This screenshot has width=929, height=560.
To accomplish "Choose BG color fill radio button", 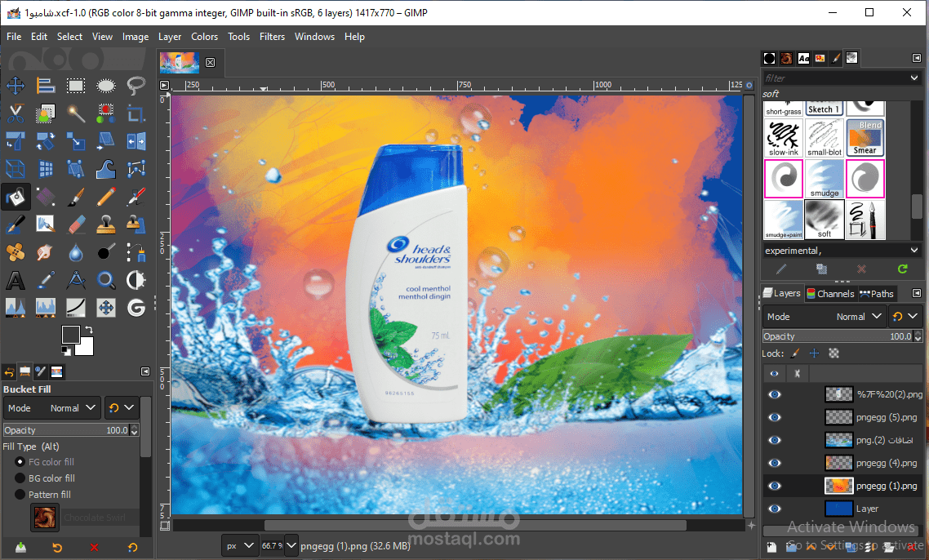I will (x=20, y=478).
